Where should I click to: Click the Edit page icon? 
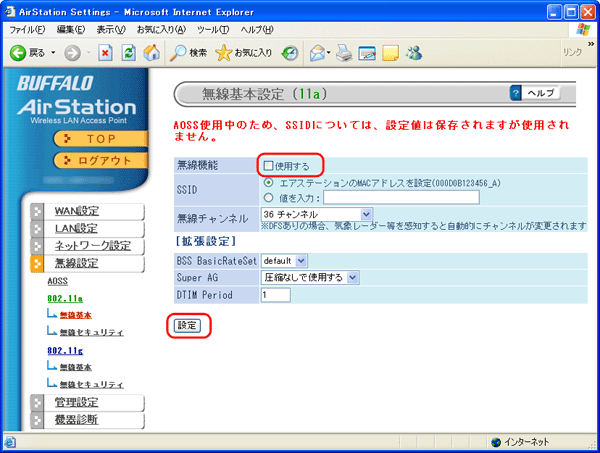click(x=367, y=53)
